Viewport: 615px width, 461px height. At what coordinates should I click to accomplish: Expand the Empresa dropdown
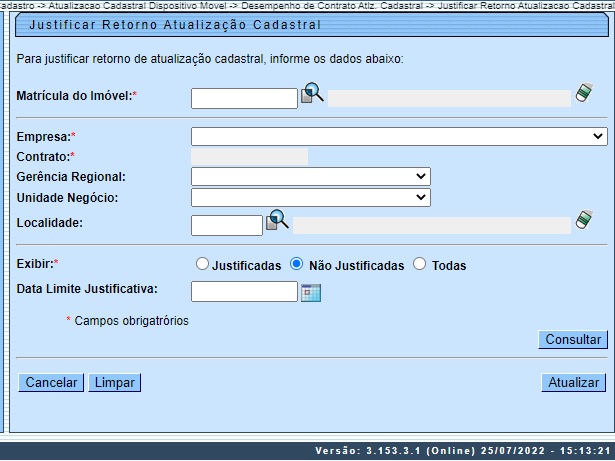(x=399, y=137)
